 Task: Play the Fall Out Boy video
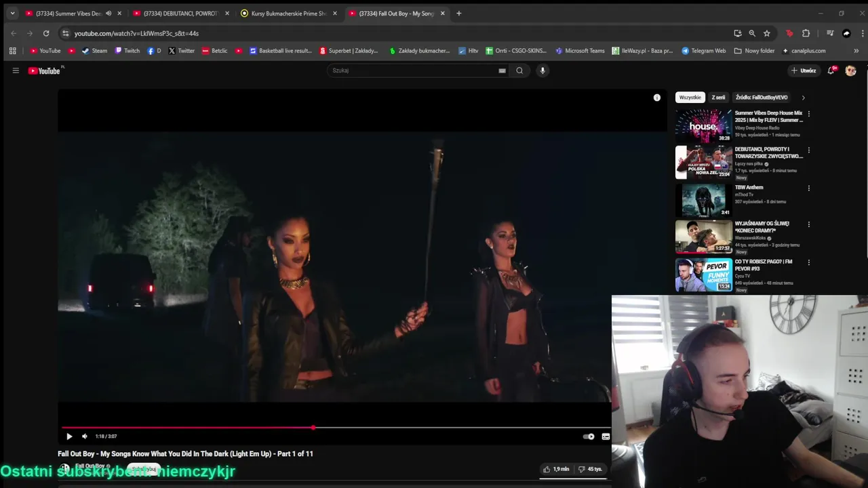(x=69, y=436)
